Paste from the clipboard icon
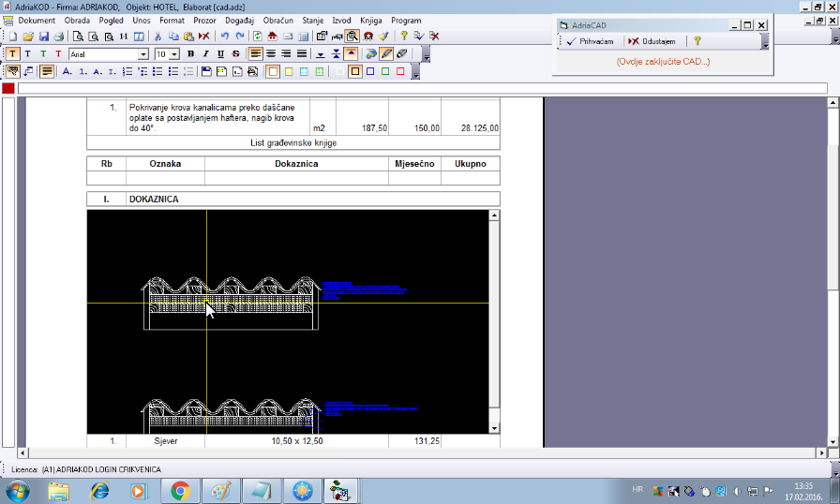 (188, 37)
